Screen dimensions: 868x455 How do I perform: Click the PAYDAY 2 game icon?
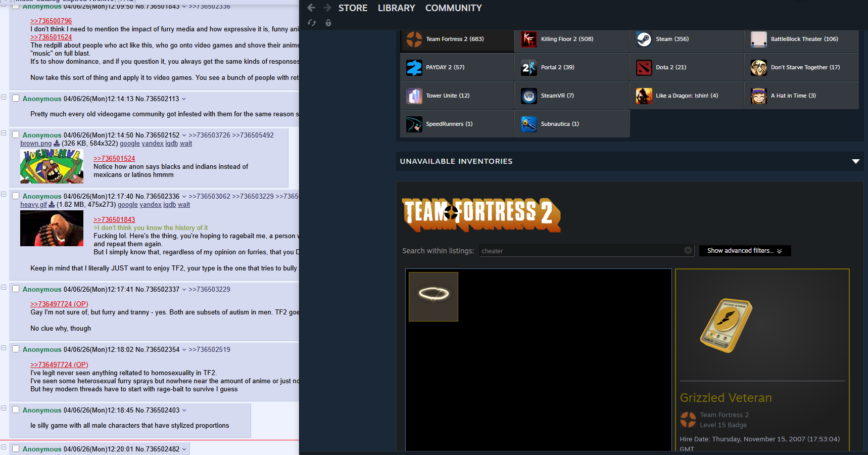pos(414,67)
